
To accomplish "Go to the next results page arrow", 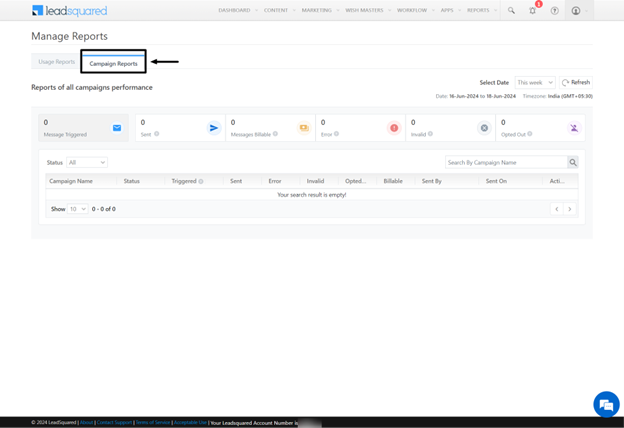I will tap(570, 209).
